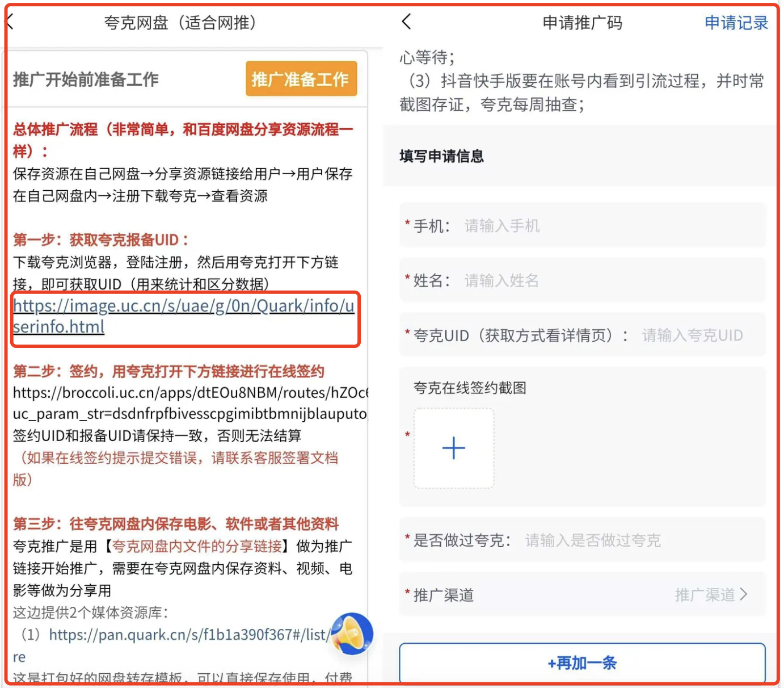Select the 填写申请信息 heading text
The height and width of the screenshot is (688, 784).
coord(441,156)
